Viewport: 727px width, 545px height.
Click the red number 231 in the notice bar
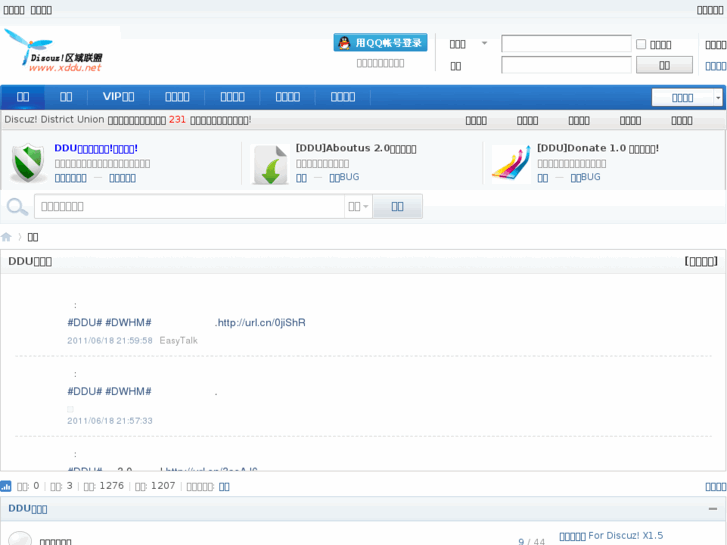(x=177, y=120)
